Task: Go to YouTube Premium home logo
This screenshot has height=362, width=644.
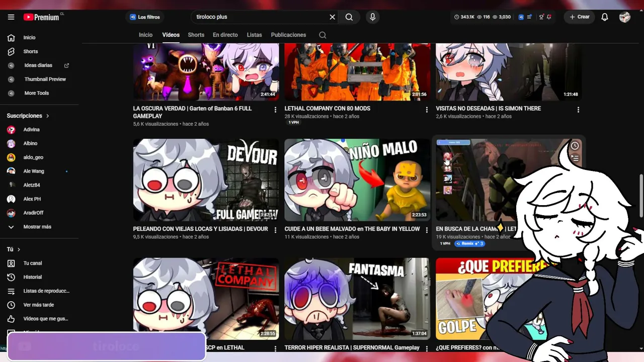Action: coord(41,17)
